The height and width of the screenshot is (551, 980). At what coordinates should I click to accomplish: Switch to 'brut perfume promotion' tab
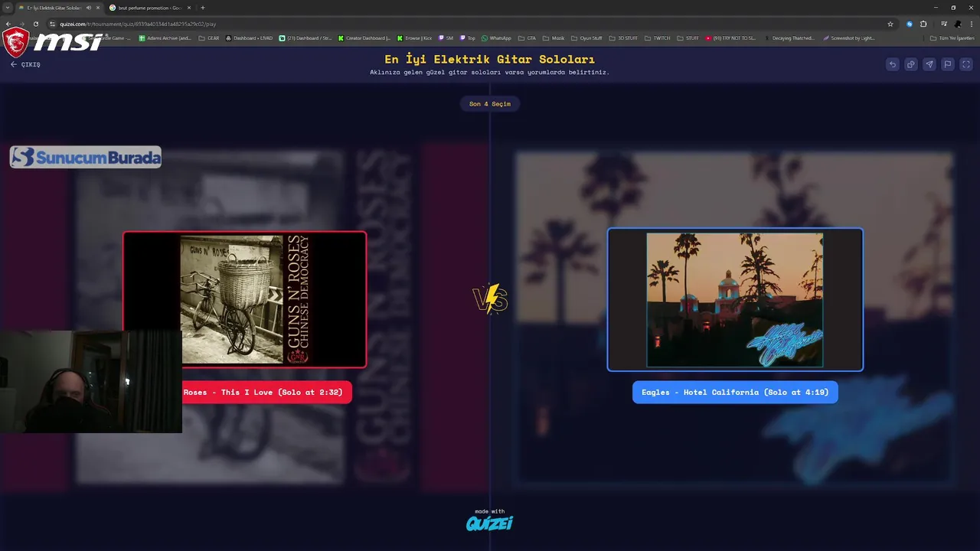click(x=149, y=8)
